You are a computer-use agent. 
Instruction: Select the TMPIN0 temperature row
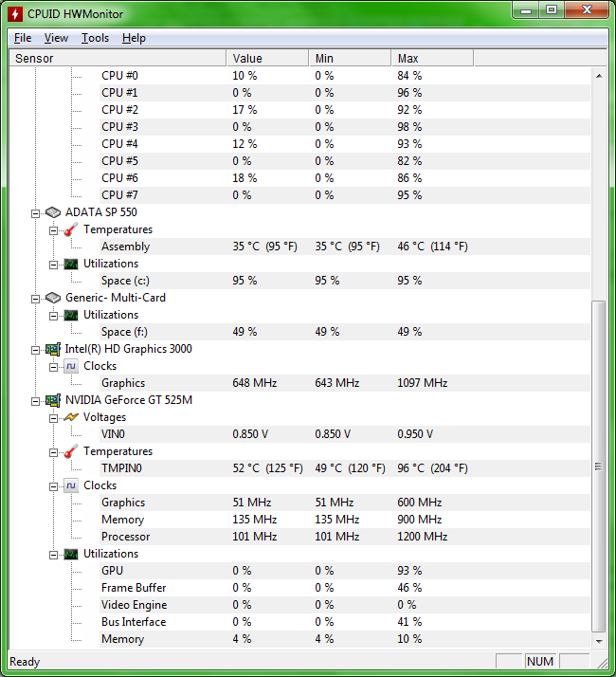(124, 468)
